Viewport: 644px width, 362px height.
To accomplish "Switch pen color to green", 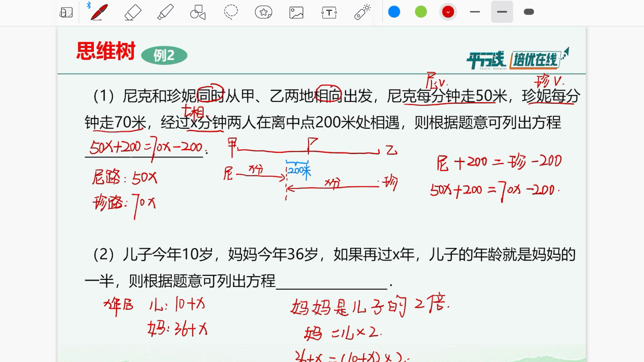I will [x=420, y=12].
